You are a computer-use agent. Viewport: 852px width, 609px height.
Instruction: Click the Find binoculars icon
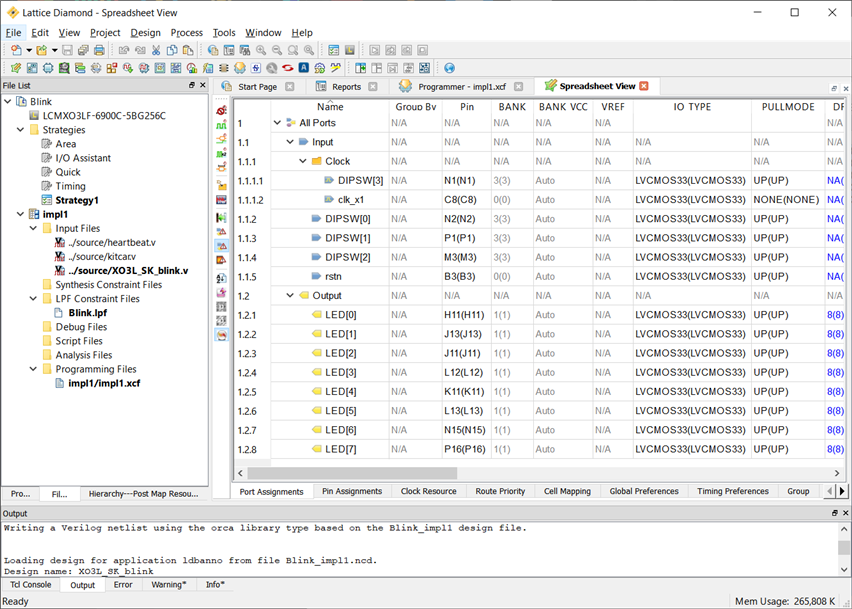point(245,51)
